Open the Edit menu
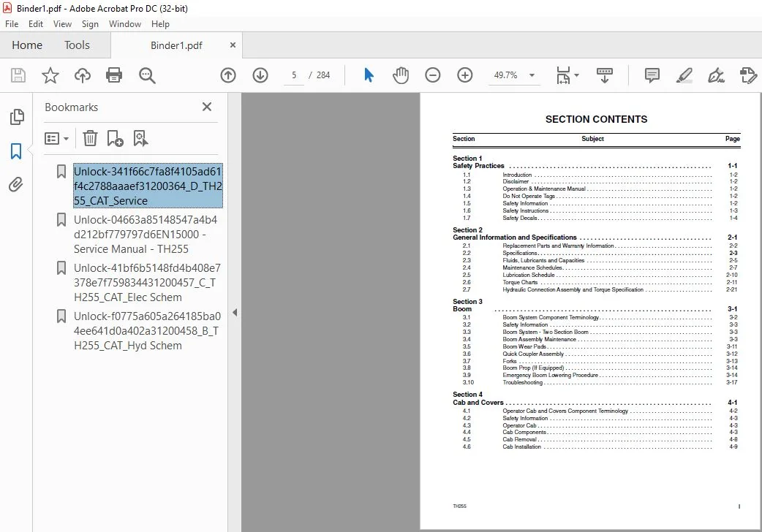The width and height of the screenshot is (762, 532). [36, 24]
